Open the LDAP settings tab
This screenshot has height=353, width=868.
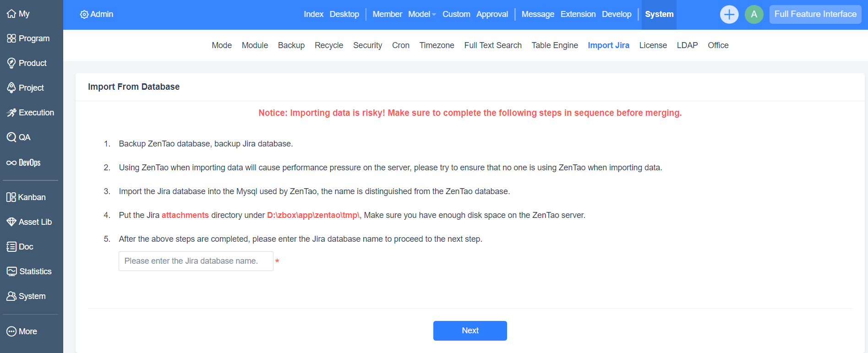tap(687, 45)
